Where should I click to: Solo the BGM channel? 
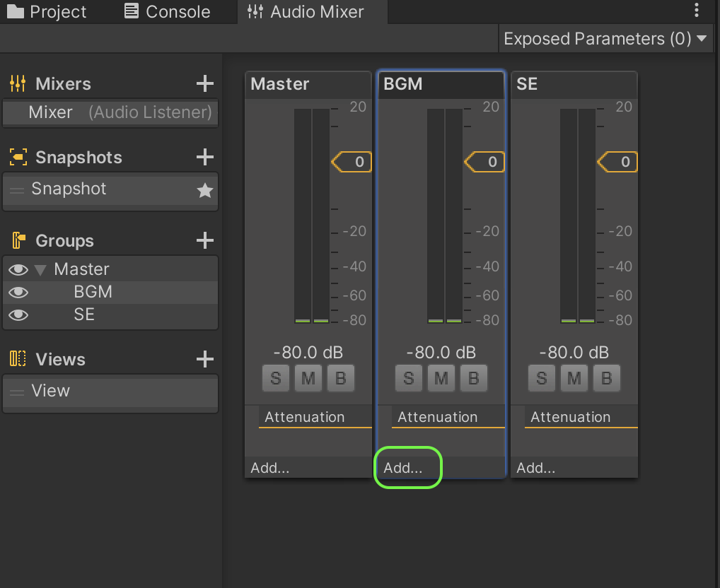[x=409, y=378]
